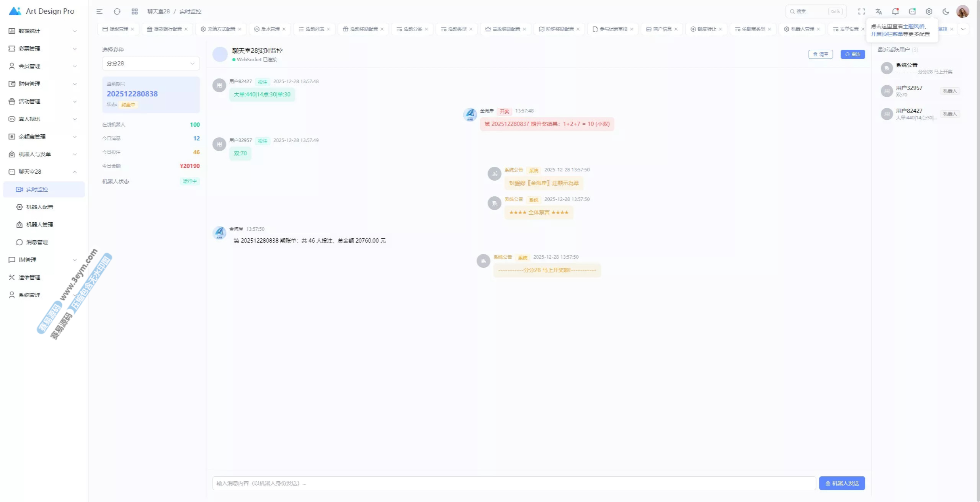
Task: Open the settings gear icon in header
Action: pos(929,11)
